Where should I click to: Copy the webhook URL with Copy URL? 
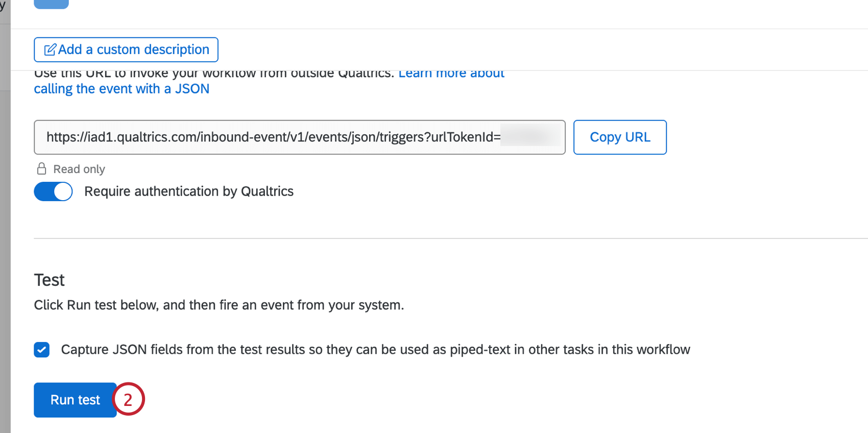tap(620, 137)
